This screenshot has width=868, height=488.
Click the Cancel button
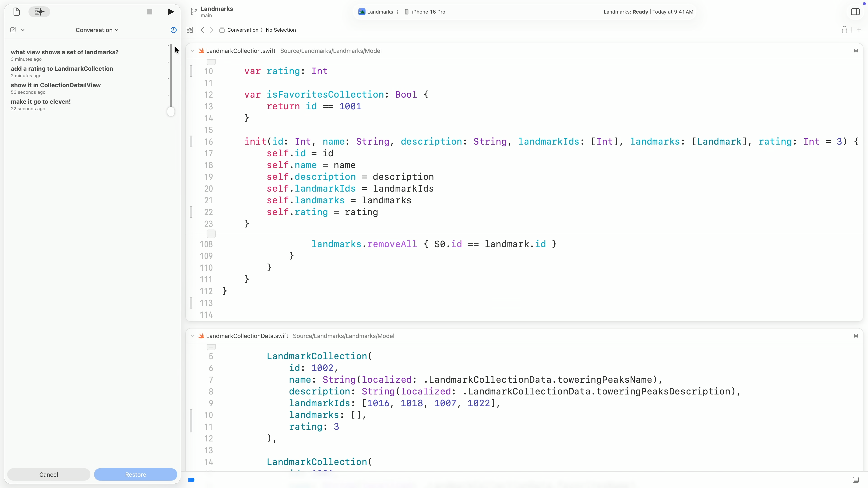click(49, 474)
